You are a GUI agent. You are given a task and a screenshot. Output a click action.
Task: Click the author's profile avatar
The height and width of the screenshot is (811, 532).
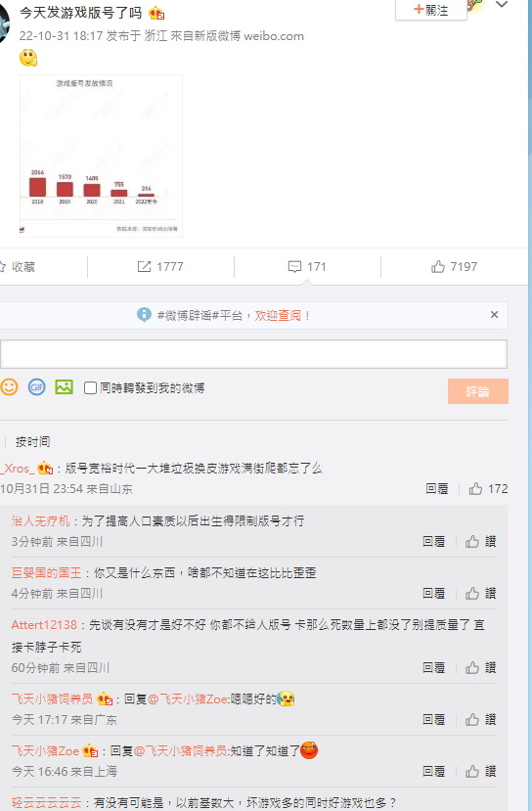click(x=4, y=23)
